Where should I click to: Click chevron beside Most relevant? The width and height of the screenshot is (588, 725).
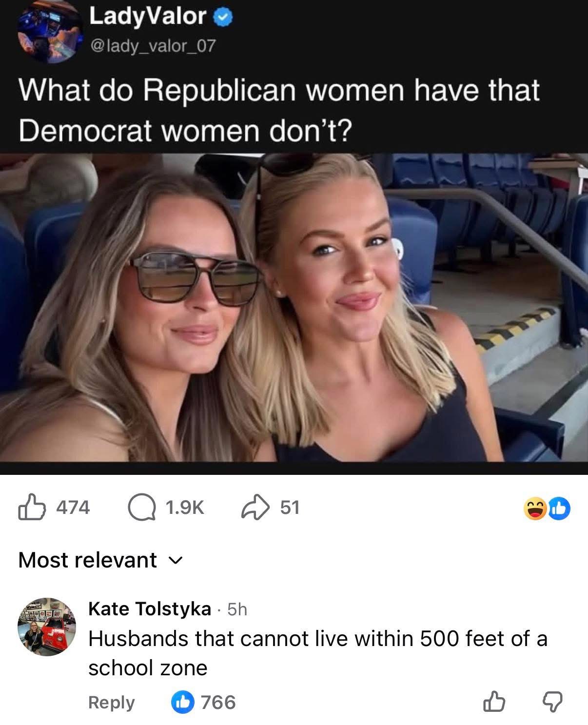(177, 561)
